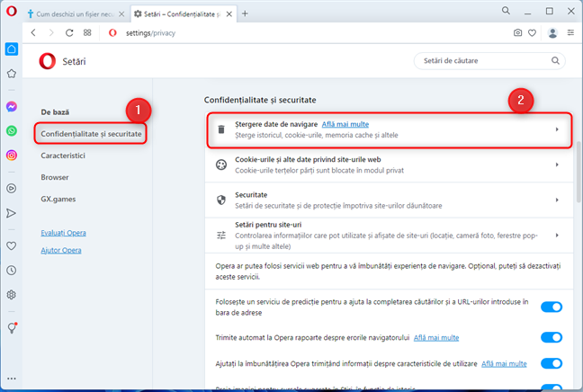Click the trash icon for Ștergere date
Viewport: 583px width, 392px height.
point(221,129)
